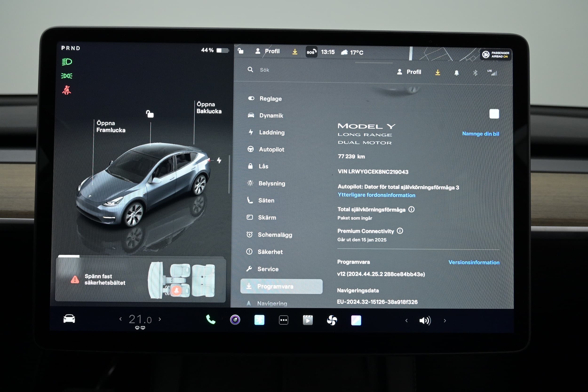This screenshot has width=588, height=392.
Task: Tap the LTE signal strength icon
Action: tap(492, 73)
